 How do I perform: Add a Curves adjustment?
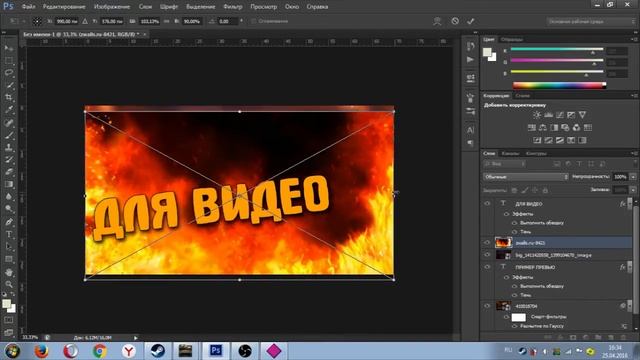pyautogui.click(x=560, y=115)
